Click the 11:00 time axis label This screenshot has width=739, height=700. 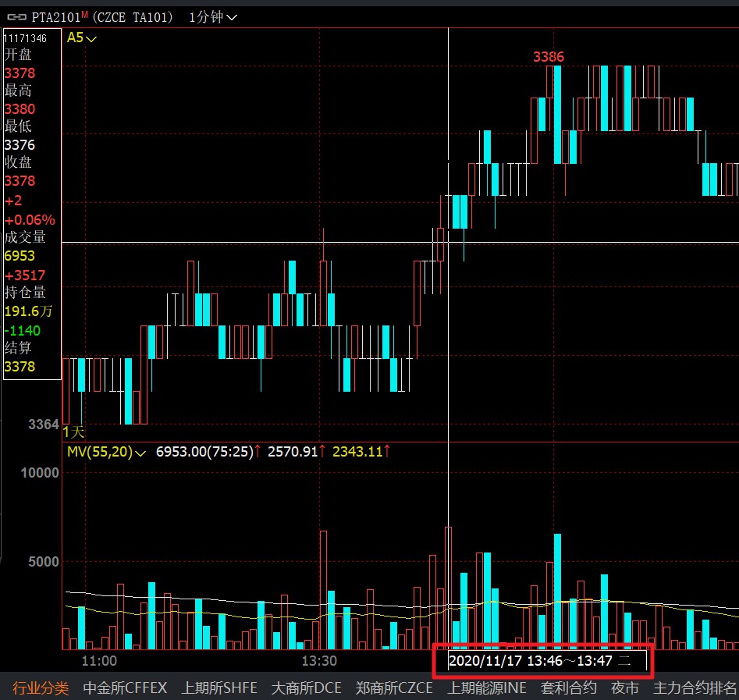pyautogui.click(x=99, y=660)
